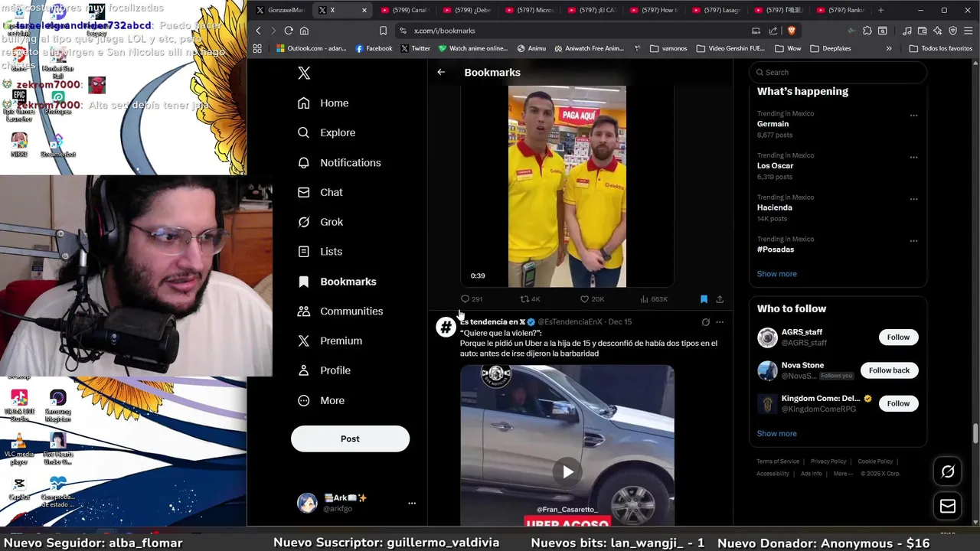Click the browser extensions puzzle icon
Image resolution: width=980 pixels, height=551 pixels.
coord(867,31)
